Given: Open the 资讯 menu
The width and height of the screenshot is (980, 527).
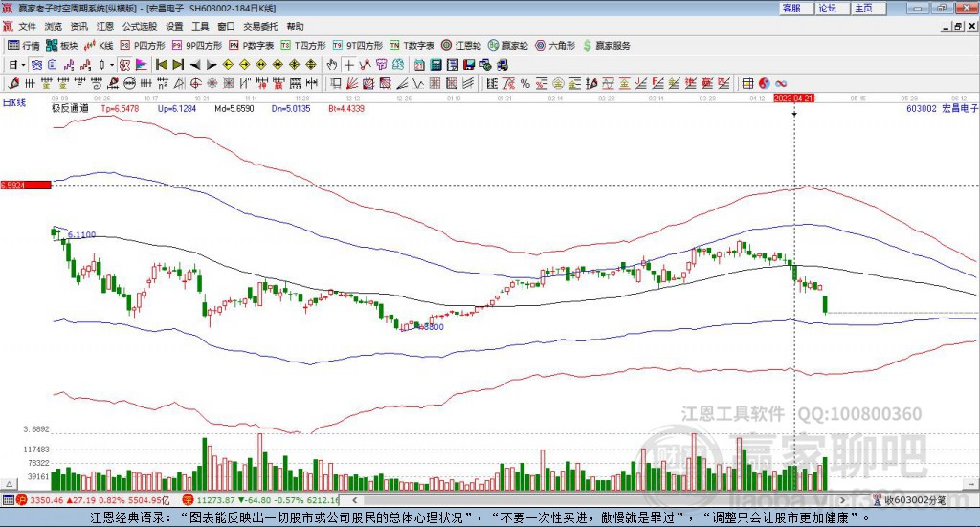Looking at the screenshot, I should point(78,26).
